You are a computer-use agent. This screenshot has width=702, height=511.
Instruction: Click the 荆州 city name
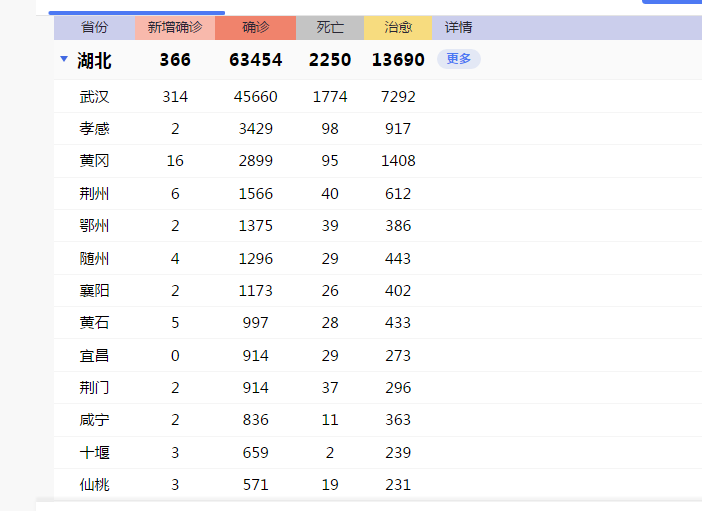[x=94, y=194]
